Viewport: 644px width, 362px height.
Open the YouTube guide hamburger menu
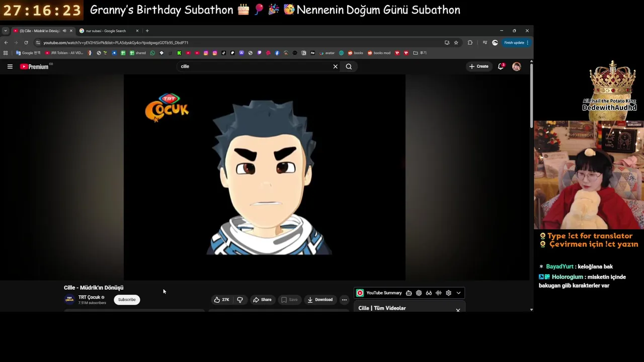point(10,66)
